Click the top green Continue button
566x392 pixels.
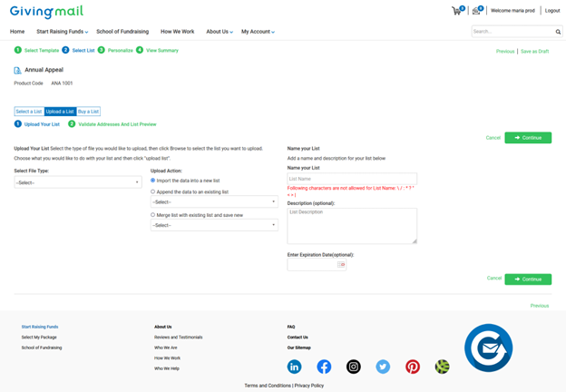pyautogui.click(x=528, y=138)
